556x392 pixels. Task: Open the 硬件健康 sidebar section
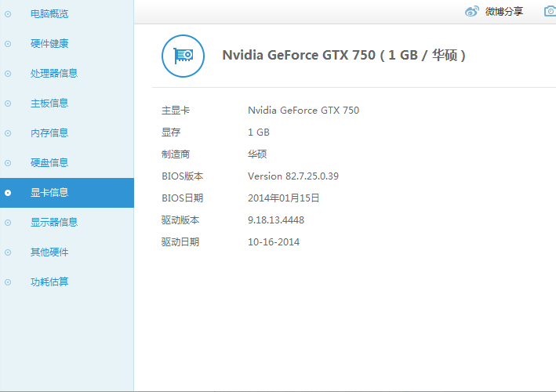pyautogui.click(x=49, y=44)
